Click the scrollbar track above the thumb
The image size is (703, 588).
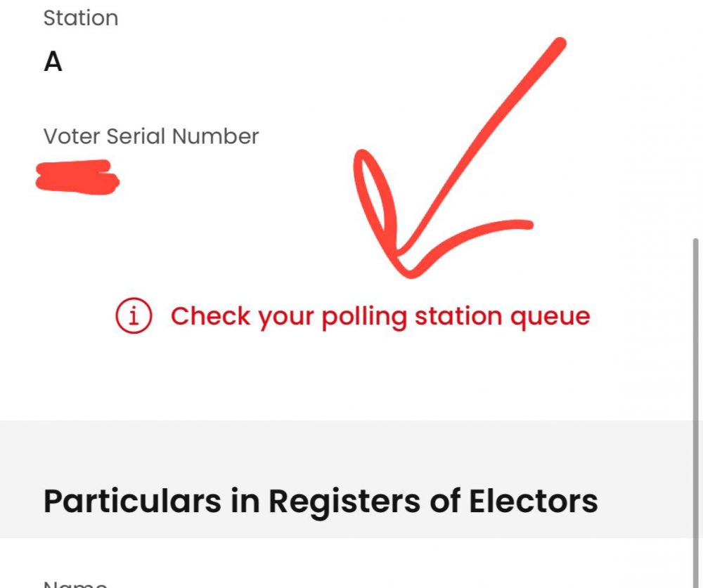(696, 119)
